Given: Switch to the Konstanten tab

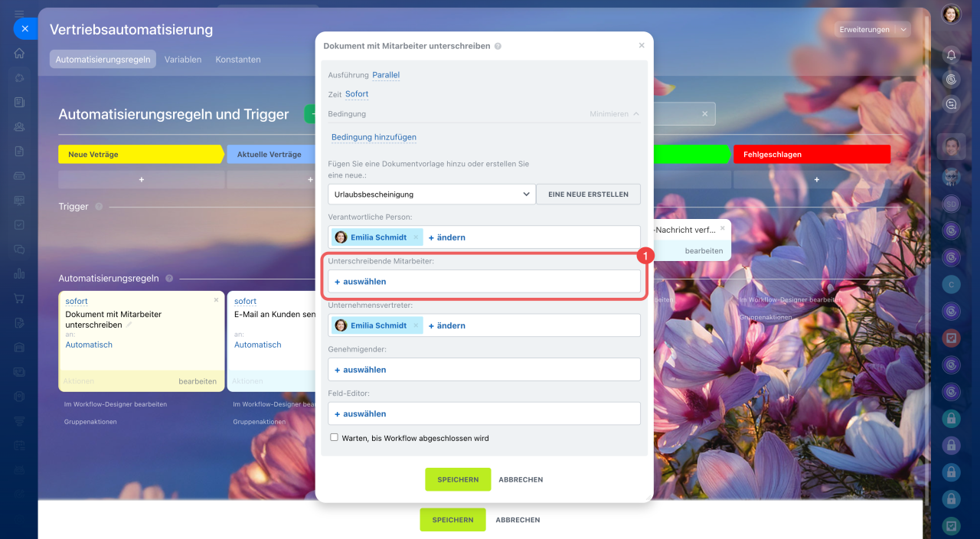Looking at the screenshot, I should pyautogui.click(x=238, y=60).
